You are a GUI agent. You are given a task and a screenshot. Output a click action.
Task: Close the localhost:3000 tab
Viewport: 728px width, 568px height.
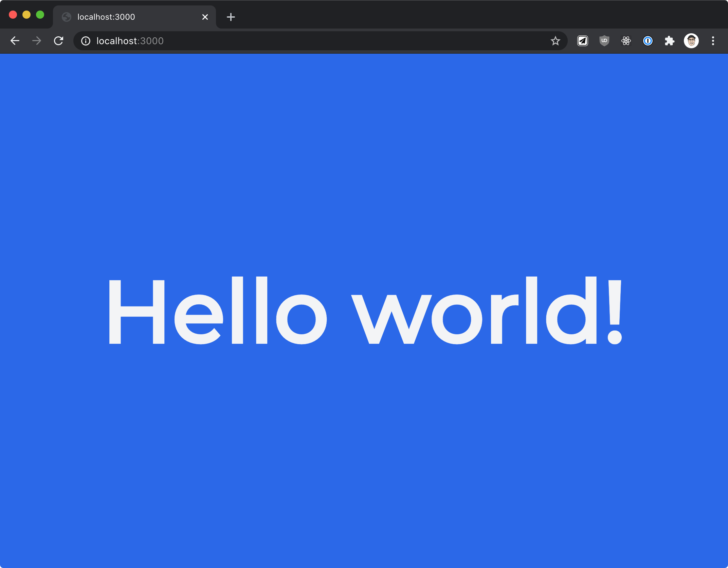pyautogui.click(x=205, y=17)
